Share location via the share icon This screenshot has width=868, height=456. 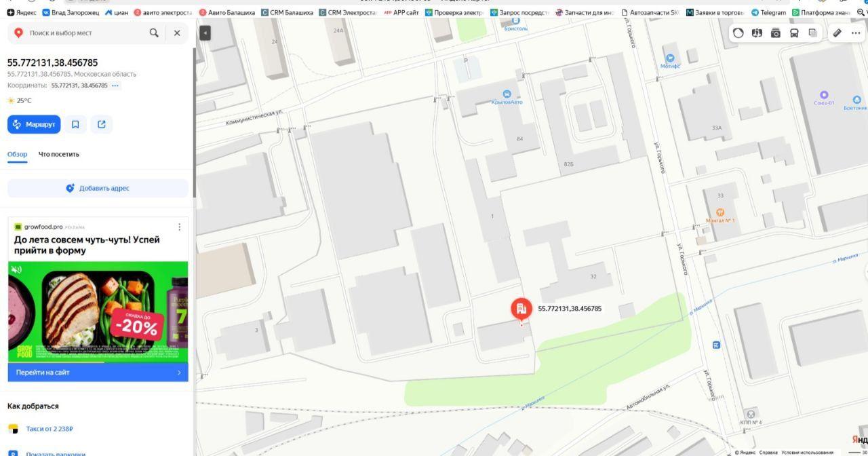click(x=102, y=124)
